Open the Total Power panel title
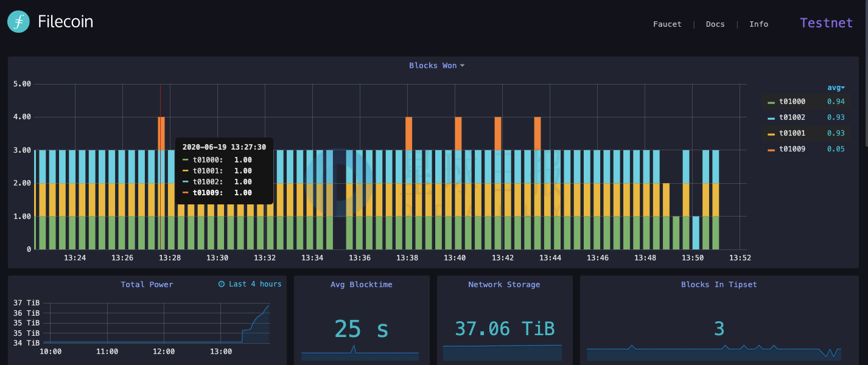Viewport: 868px width, 365px height. [147, 285]
